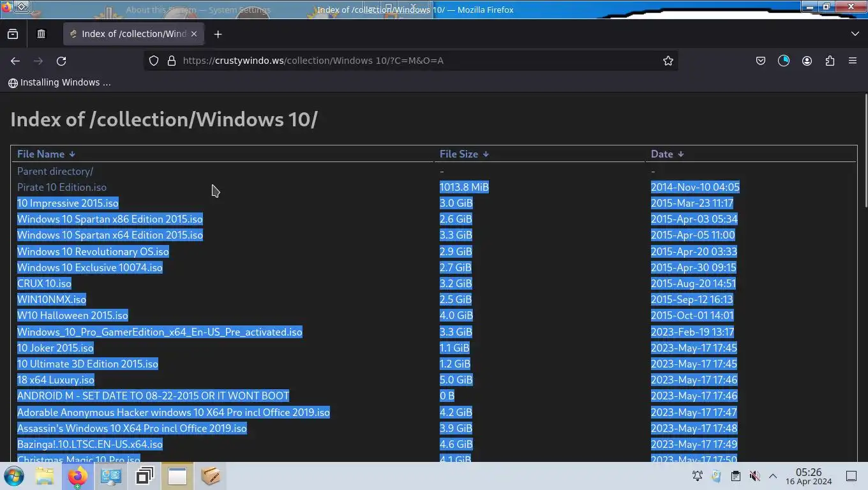Open Windows_10_Pro_GamerEdition_x64 iso link

160,332
